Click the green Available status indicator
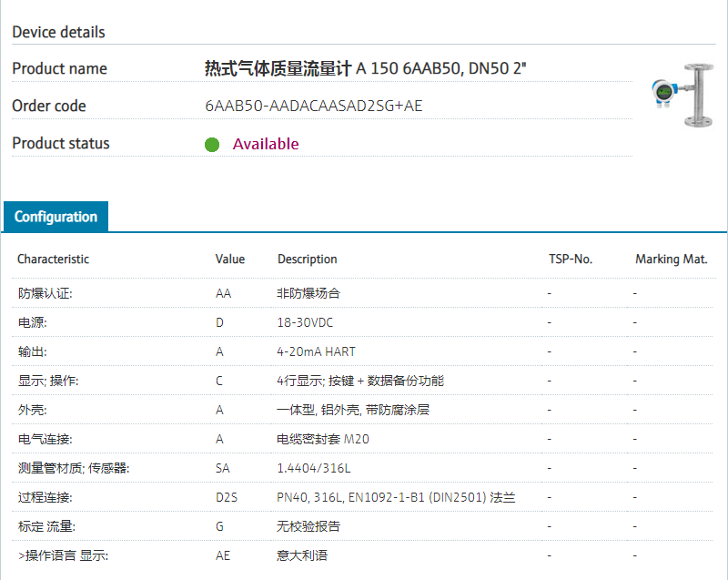Viewport: 728px width, 580px height. (212, 144)
